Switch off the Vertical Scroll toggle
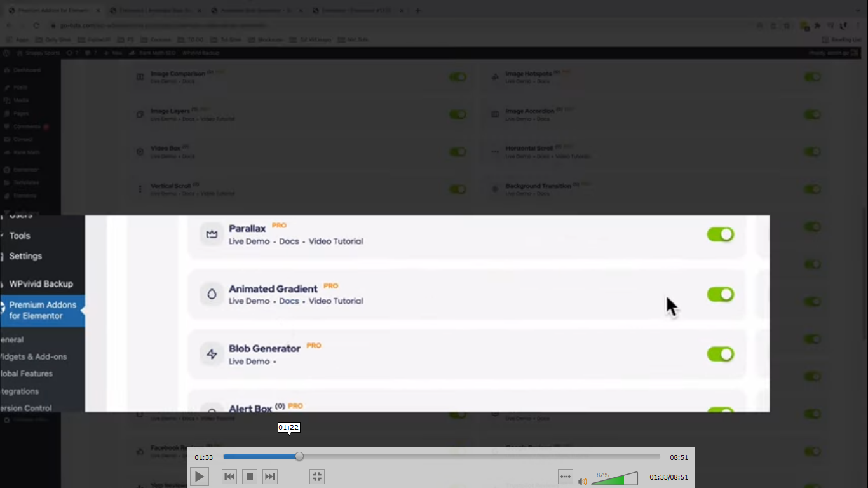This screenshot has height=488, width=868. (x=458, y=189)
